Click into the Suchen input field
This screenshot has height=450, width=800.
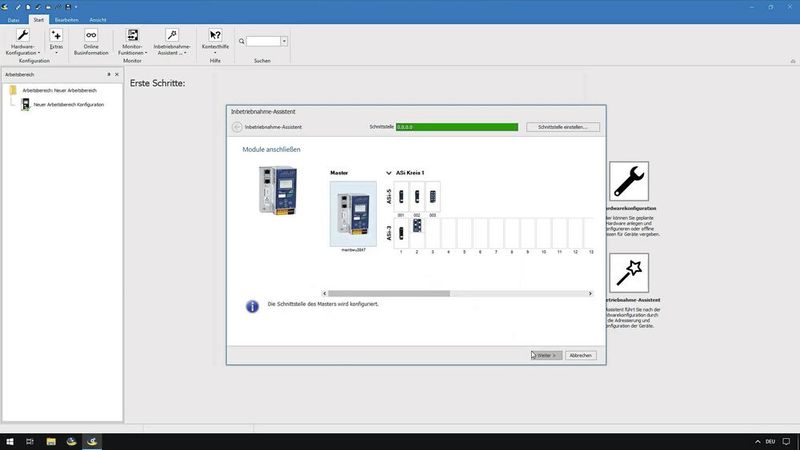(264, 41)
